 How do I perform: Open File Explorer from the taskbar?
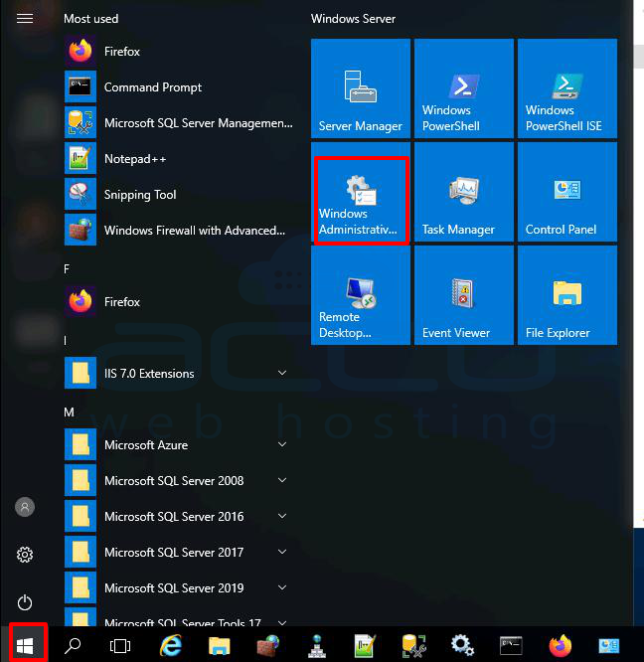[x=219, y=645]
